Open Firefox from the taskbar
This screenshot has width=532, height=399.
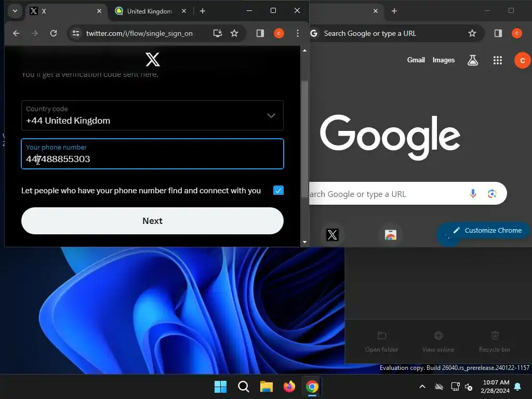pos(289,387)
